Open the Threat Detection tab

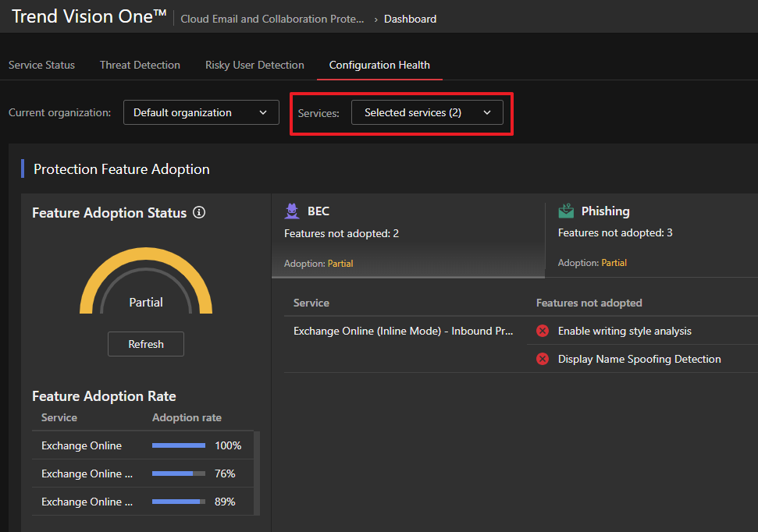(x=140, y=65)
